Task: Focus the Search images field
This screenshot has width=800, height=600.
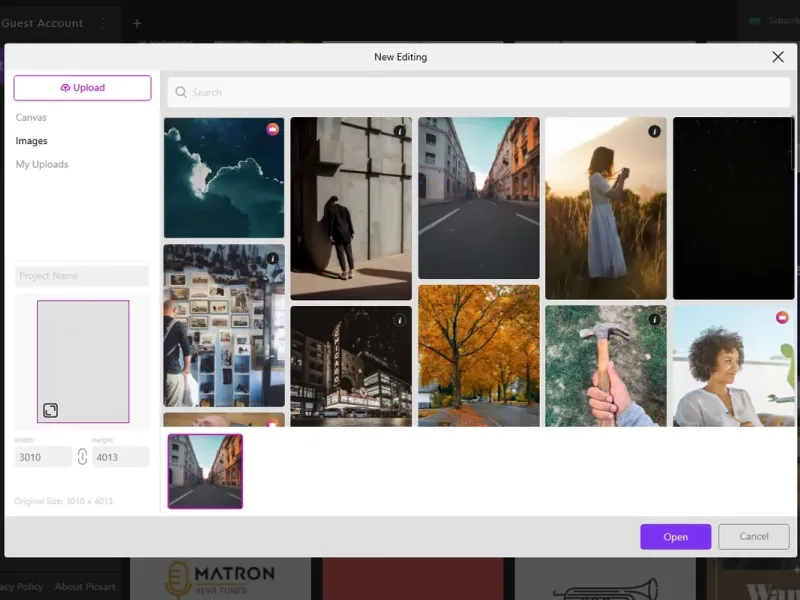Action: [x=479, y=92]
